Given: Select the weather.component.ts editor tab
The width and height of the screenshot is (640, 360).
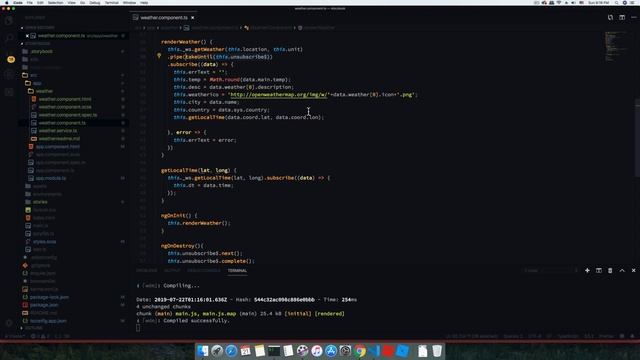Looking at the screenshot, I should point(164,18).
